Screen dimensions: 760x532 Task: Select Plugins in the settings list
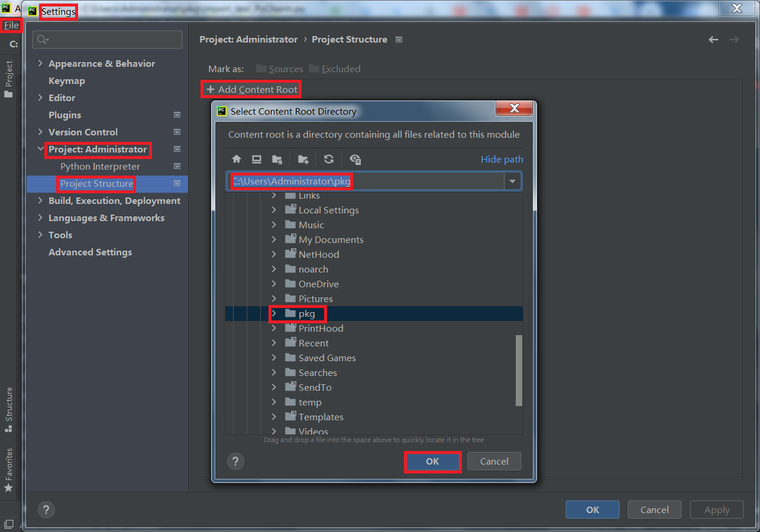(65, 115)
